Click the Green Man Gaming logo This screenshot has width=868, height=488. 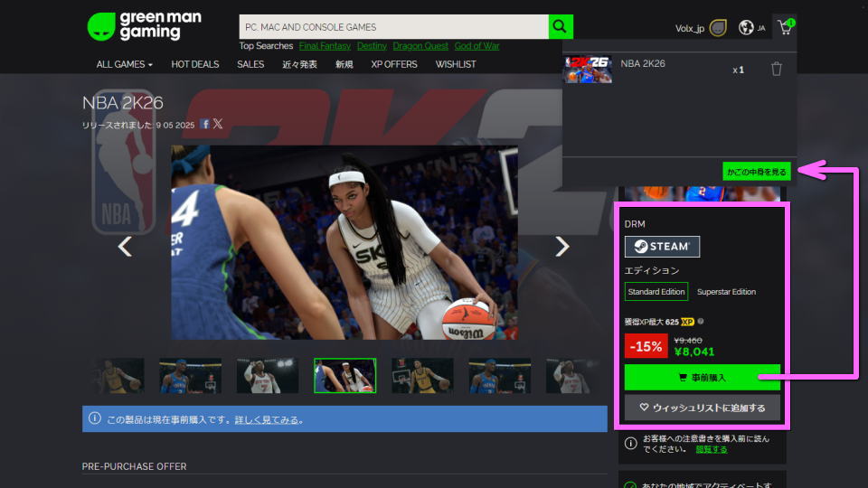tap(145, 26)
